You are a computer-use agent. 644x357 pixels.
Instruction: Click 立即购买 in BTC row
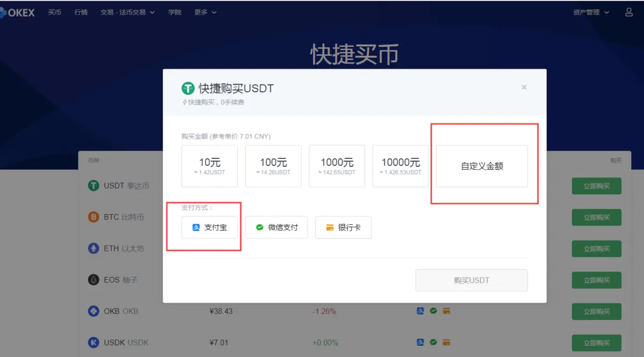[597, 217]
